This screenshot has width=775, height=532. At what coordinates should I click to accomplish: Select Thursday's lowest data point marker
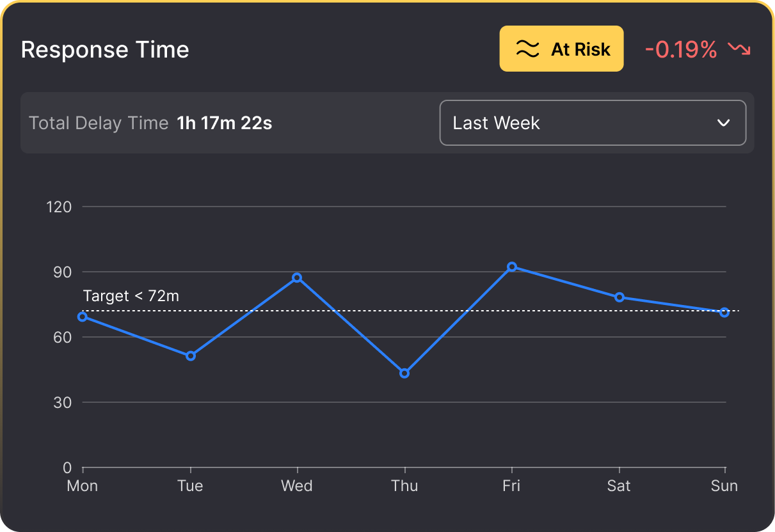(x=404, y=373)
